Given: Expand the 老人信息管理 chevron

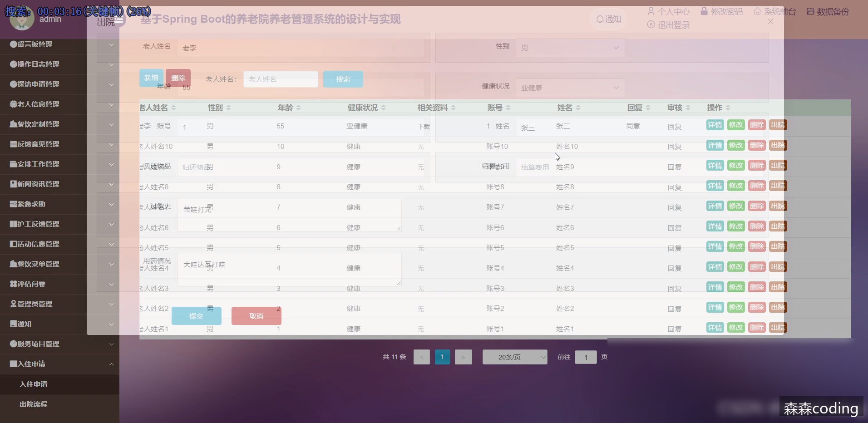Looking at the screenshot, I should pos(111,104).
